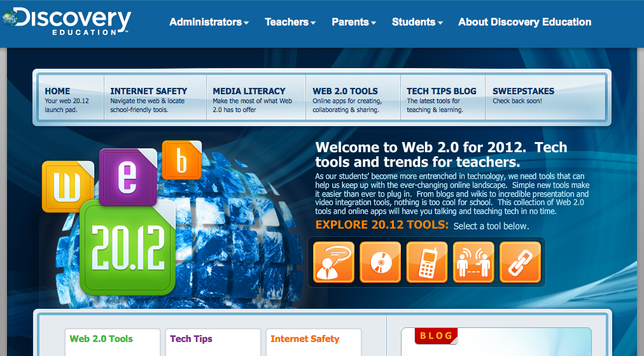Expand the Parents dropdown menu
This screenshot has width=644, height=356.
click(354, 22)
